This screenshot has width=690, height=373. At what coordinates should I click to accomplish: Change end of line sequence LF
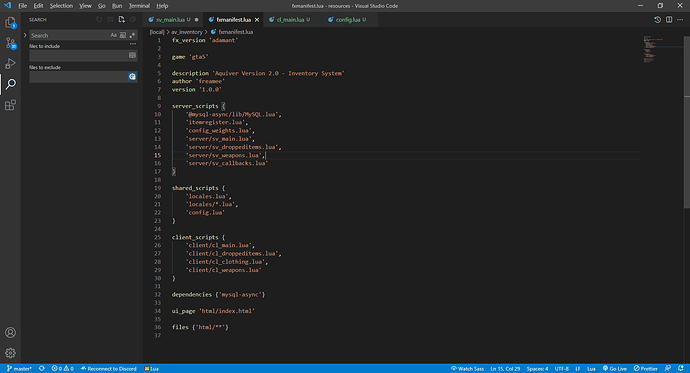tap(578, 369)
